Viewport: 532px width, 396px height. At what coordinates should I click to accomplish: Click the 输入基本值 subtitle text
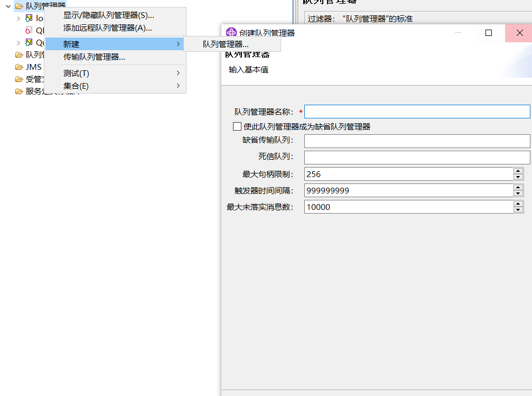click(249, 70)
